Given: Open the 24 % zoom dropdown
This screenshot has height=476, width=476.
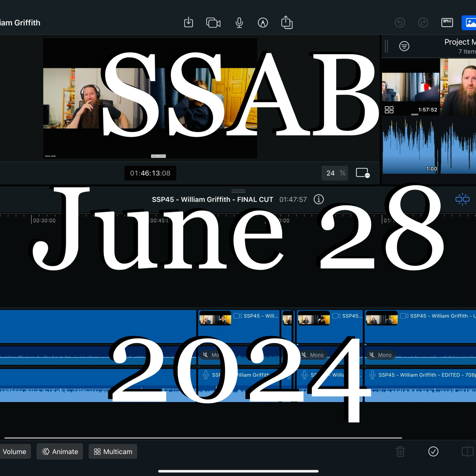Looking at the screenshot, I should pyautogui.click(x=335, y=173).
